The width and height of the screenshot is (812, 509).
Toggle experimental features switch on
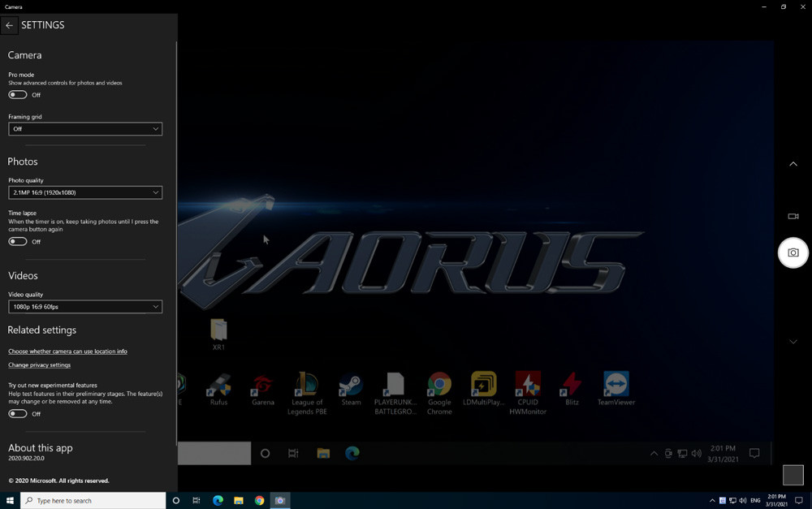(x=18, y=413)
